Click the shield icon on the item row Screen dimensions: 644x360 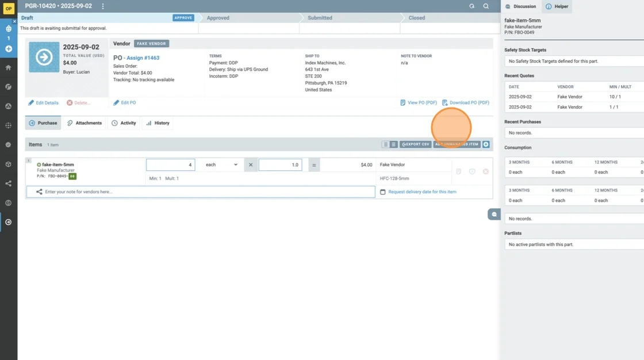pyautogui.click(x=472, y=171)
